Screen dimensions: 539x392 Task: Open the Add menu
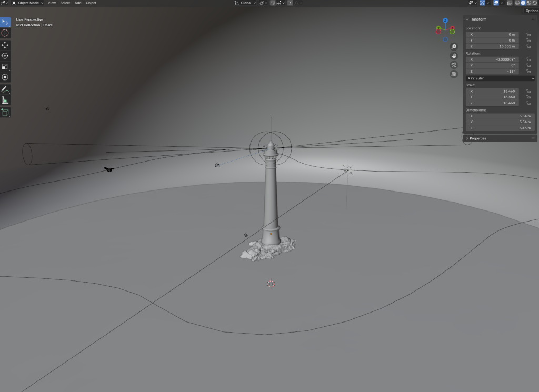(78, 3)
